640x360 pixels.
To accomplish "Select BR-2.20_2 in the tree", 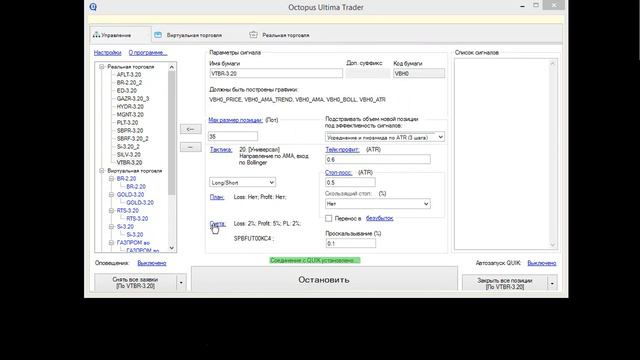I will [x=129, y=82].
